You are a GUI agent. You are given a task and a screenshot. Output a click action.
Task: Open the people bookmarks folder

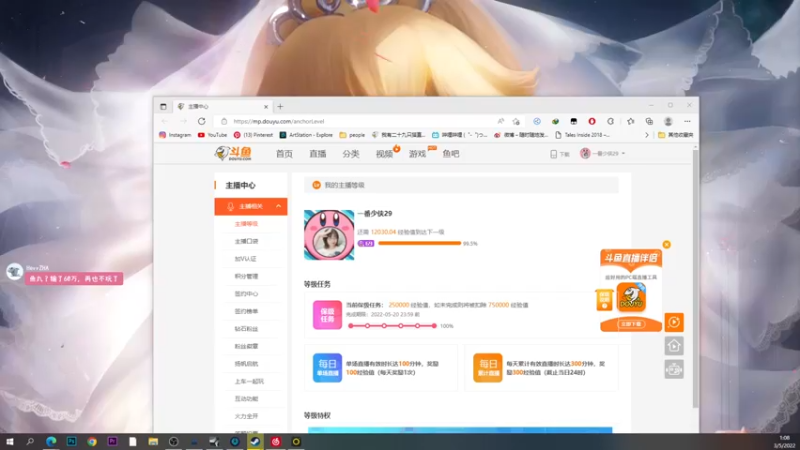click(352, 135)
